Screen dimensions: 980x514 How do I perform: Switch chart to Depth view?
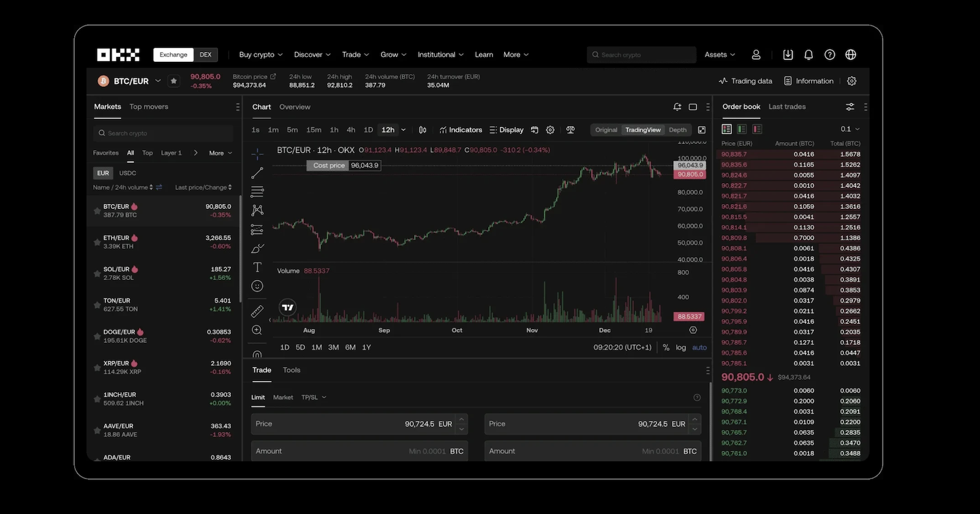(x=677, y=130)
